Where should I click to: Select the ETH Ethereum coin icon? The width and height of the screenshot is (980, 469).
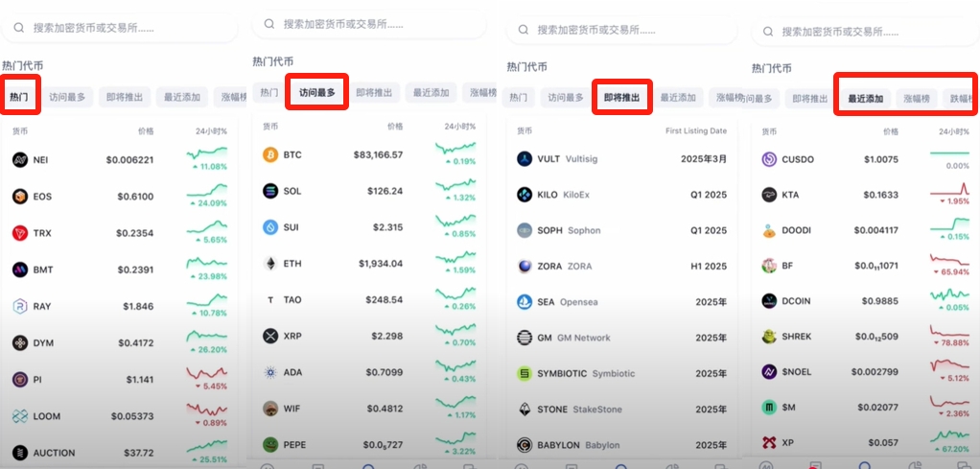click(x=269, y=264)
